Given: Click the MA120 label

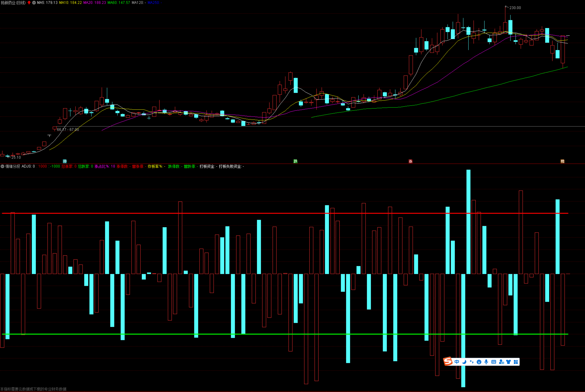Looking at the screenshot, I should click(139, 2).
